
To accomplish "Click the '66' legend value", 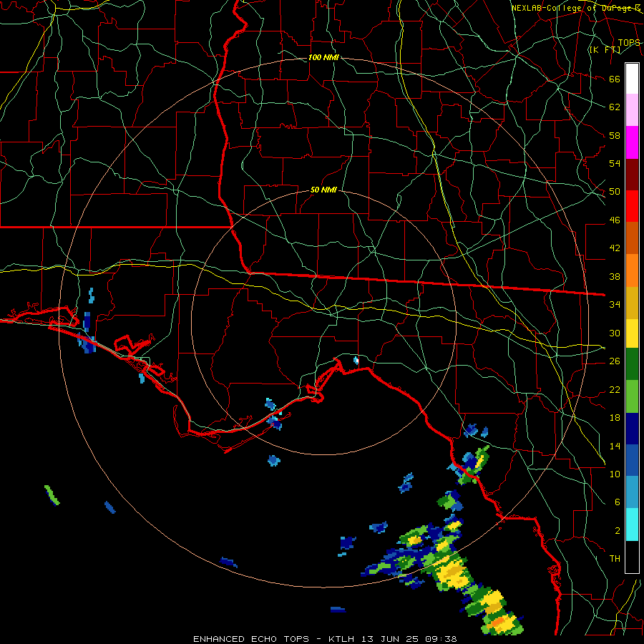I will [x=615, y=79].
